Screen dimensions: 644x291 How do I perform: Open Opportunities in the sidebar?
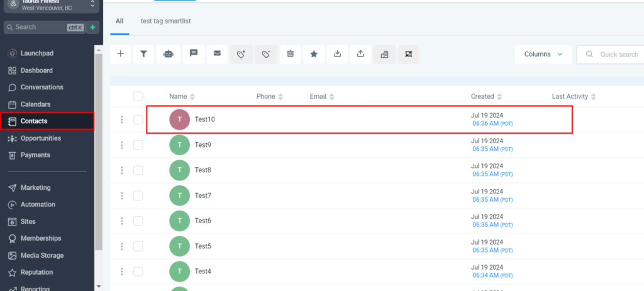40,138
